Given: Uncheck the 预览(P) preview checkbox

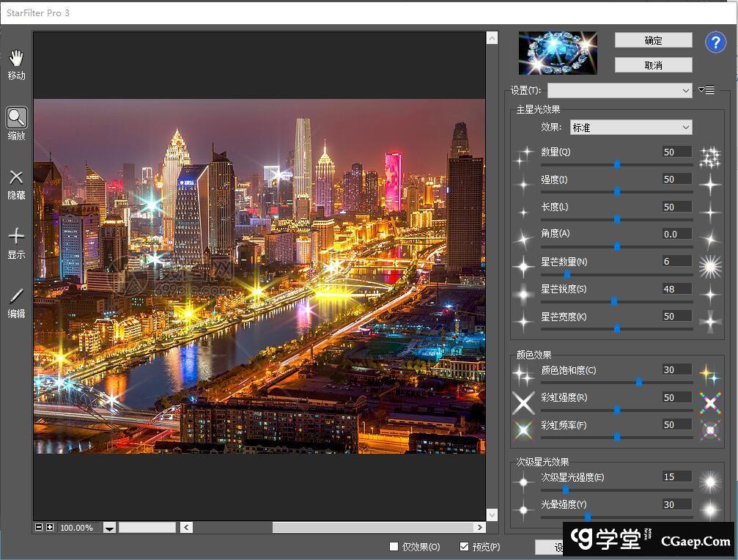Looking at the screenshot, I should 464,547.
